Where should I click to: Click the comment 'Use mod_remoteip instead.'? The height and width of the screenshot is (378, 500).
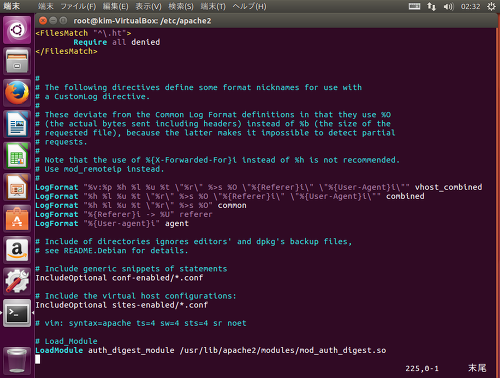[100, 169]
